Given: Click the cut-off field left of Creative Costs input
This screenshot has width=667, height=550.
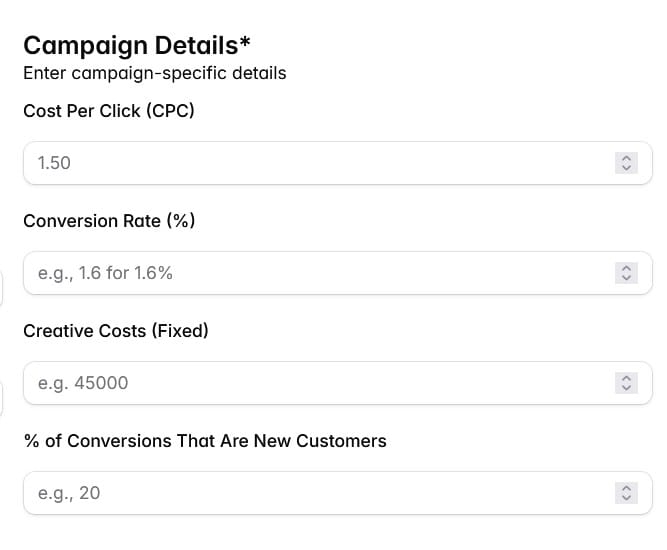Looking at the screenshot, I should [x=2, y=398].
